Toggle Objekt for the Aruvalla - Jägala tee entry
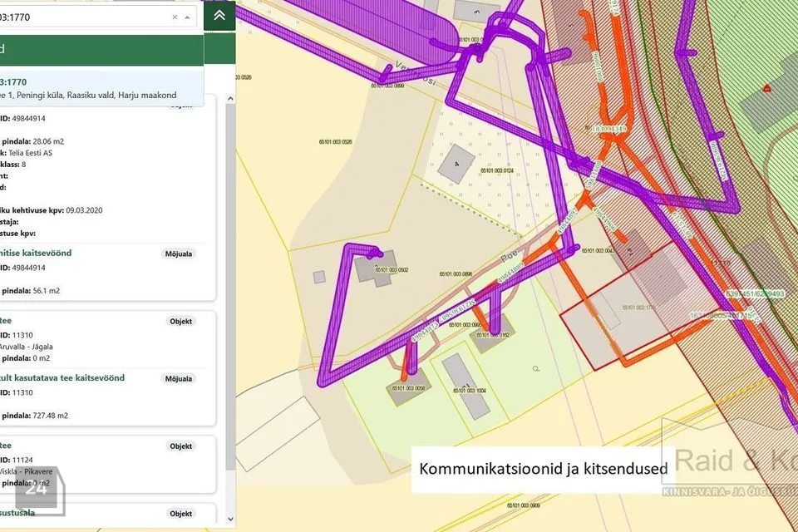The height and width of the screenshot is (532, 798). coord(181,321)
